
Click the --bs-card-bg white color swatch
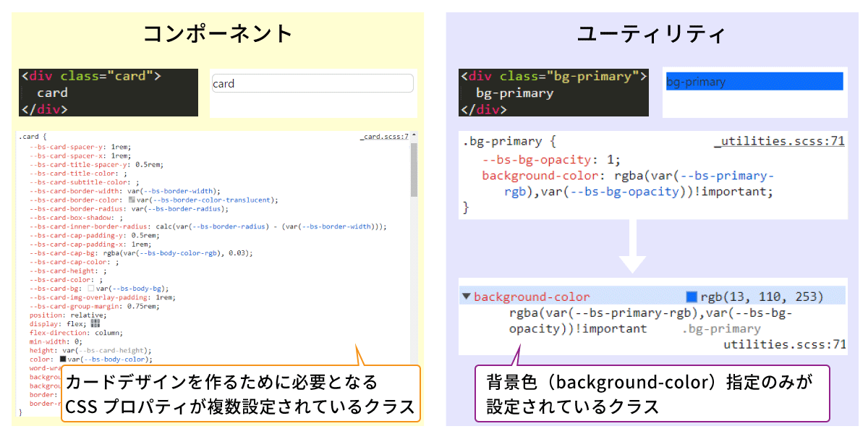point(91,288)
